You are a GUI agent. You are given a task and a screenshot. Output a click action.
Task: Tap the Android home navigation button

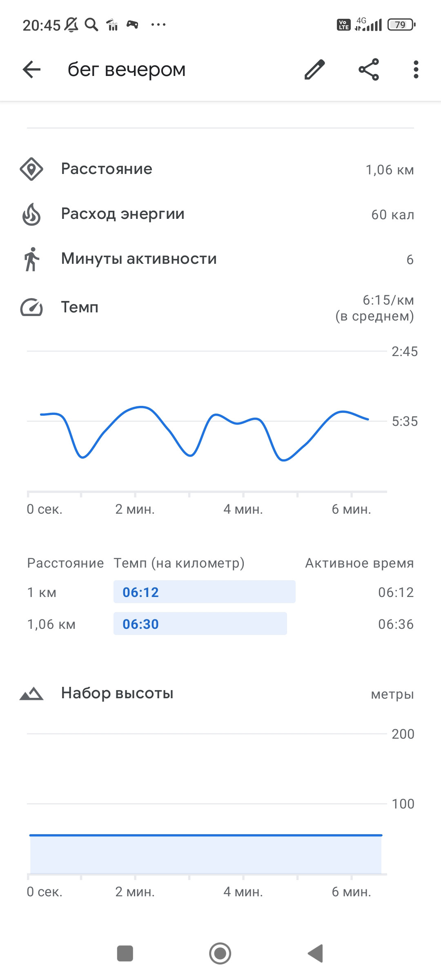coord(220,953)
